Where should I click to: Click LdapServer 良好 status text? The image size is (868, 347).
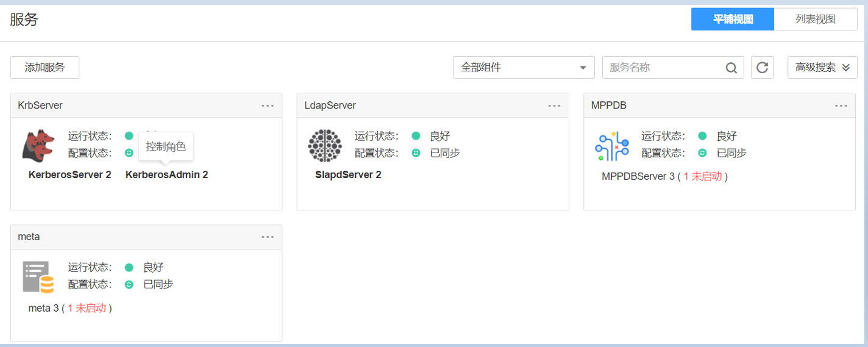[439, 136]
